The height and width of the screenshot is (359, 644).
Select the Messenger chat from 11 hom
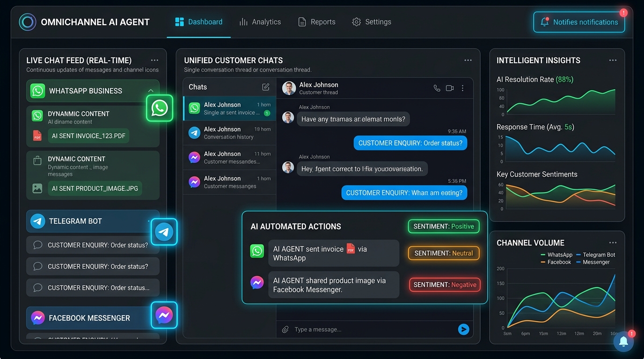tap(229, 158)
